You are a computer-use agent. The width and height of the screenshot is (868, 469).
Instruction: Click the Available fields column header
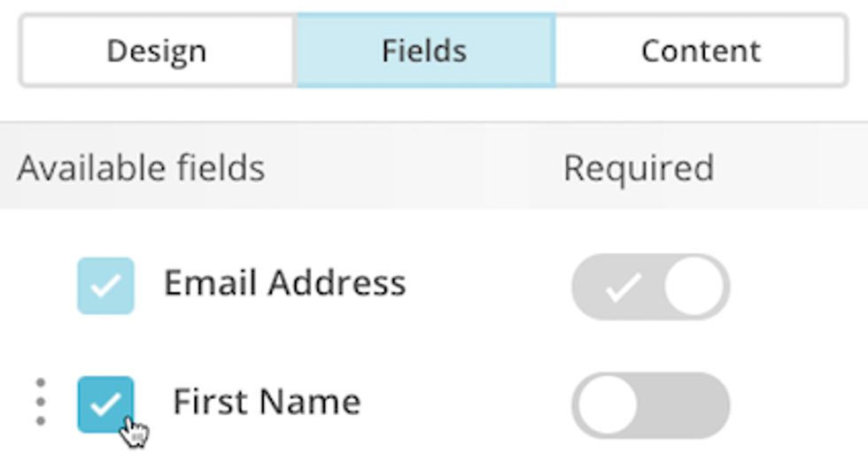141,167
